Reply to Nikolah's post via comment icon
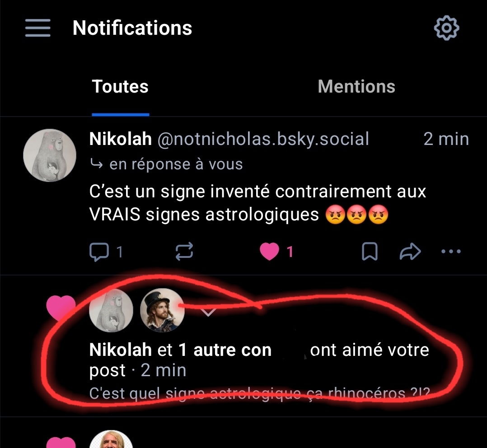 pyautogui.click(x=99, y=252)
